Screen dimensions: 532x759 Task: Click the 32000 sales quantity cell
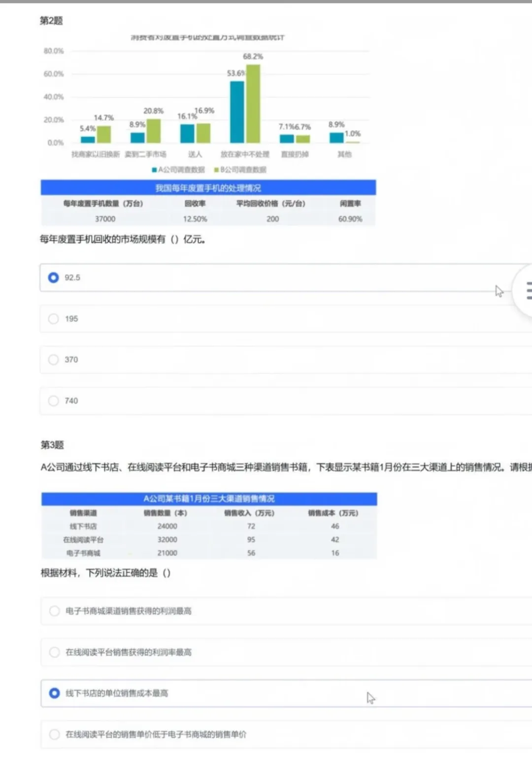[x=167, y=540]
